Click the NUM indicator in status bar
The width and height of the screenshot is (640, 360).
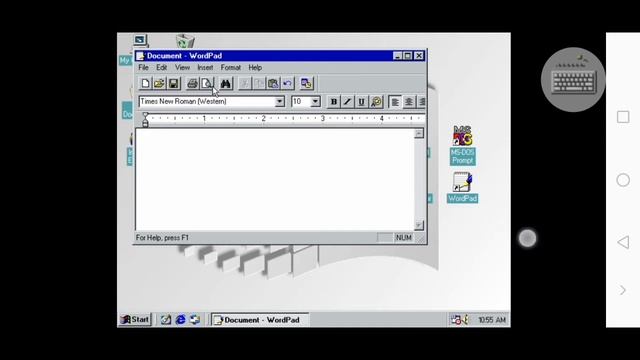click(403, 238)
